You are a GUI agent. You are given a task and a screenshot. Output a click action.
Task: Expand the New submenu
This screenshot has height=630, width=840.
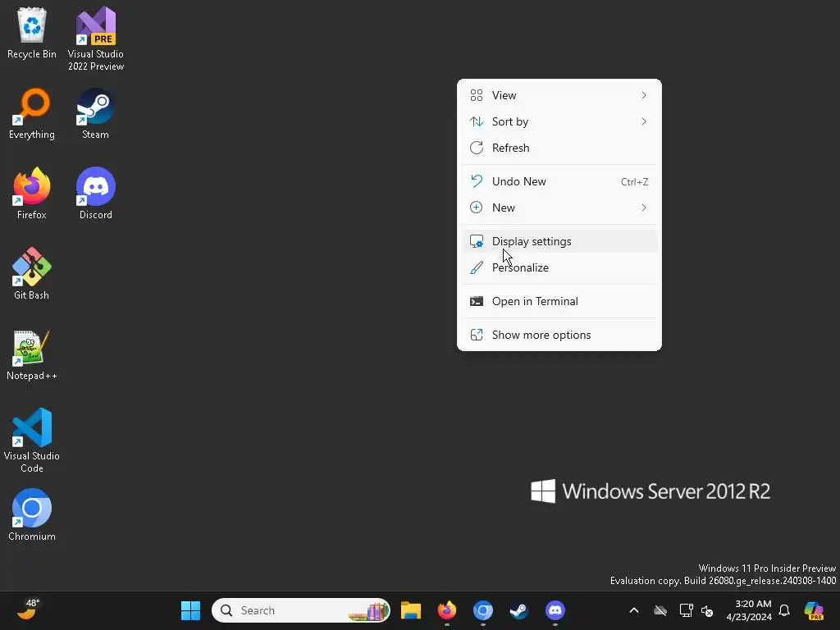coord(559,208)
